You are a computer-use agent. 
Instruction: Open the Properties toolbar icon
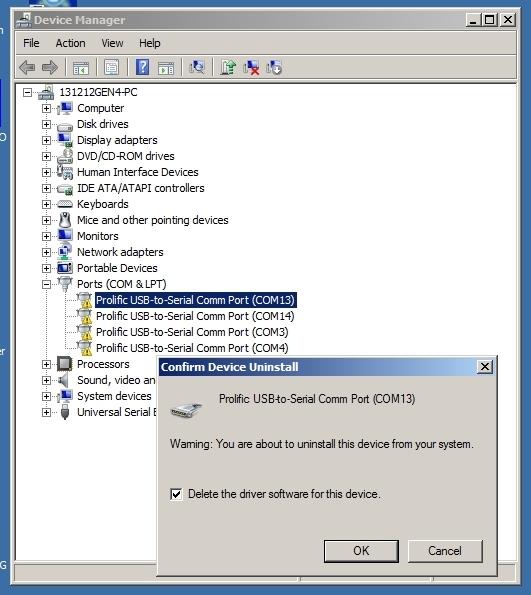pyautogui.click(x=111, y=68)
